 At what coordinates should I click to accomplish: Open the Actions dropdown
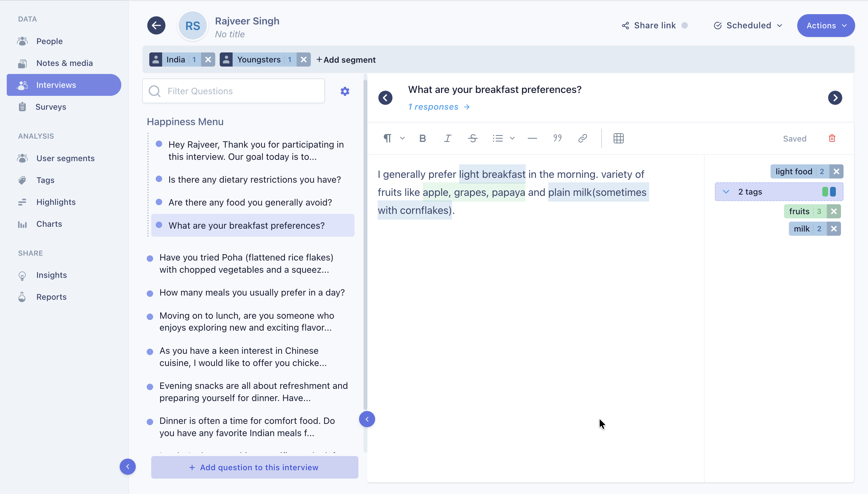(x=826, y=25)
